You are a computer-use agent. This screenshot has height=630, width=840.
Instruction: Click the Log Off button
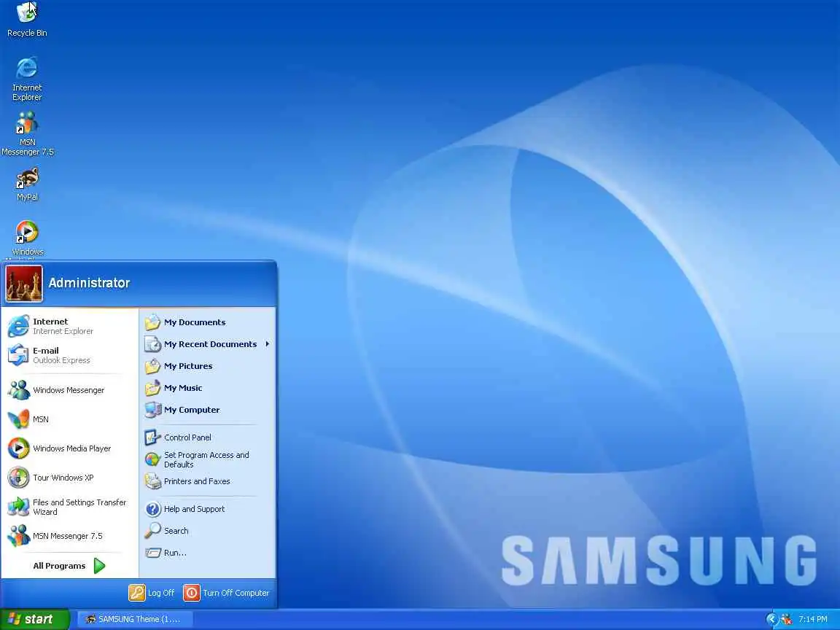coord(152,593)
